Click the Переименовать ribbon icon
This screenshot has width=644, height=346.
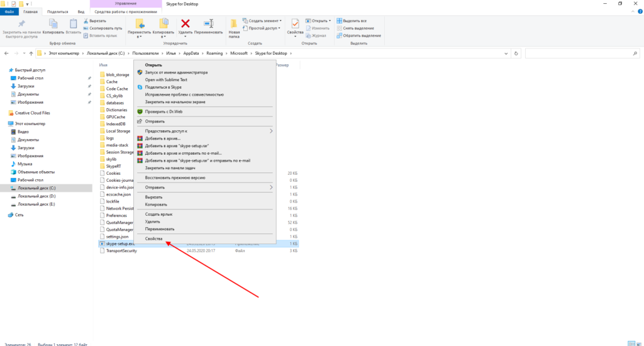[209, 24]
